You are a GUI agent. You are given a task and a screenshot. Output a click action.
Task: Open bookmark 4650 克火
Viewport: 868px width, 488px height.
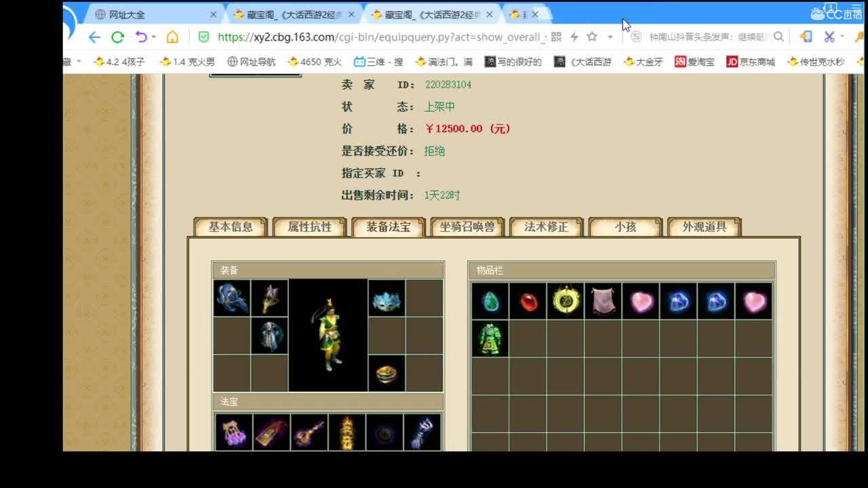click(x=315, y=62)
